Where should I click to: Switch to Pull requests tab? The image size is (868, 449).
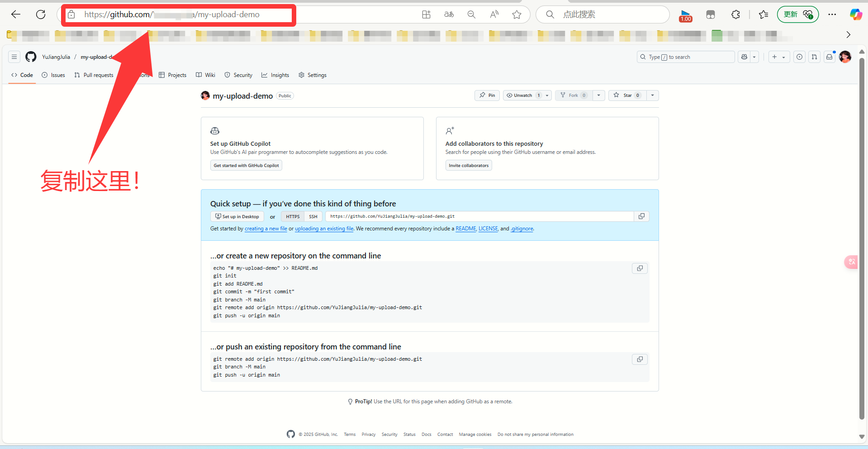(x=94, y=75)
